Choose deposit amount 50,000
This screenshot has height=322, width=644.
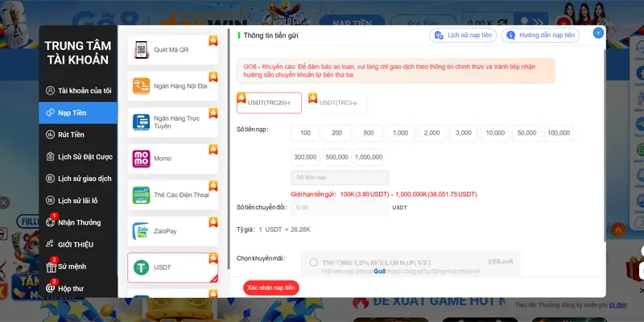coord(527,133)
